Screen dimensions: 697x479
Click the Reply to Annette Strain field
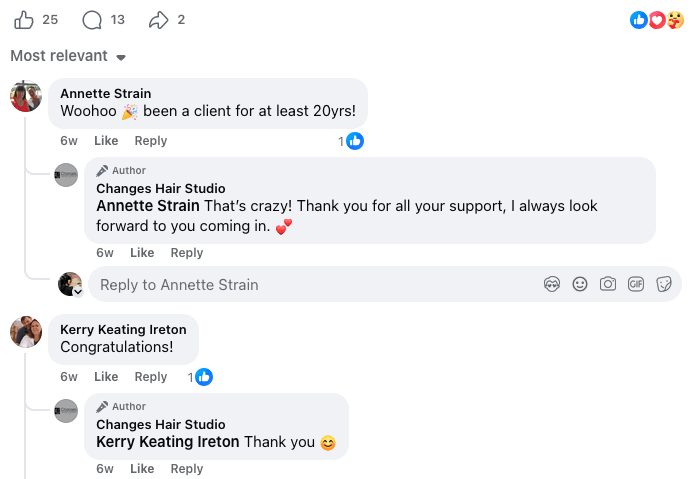click(x=385, y=284)
